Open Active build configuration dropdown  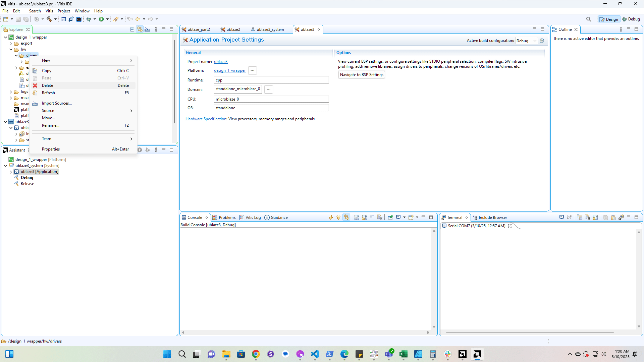(x=526, y=41)
